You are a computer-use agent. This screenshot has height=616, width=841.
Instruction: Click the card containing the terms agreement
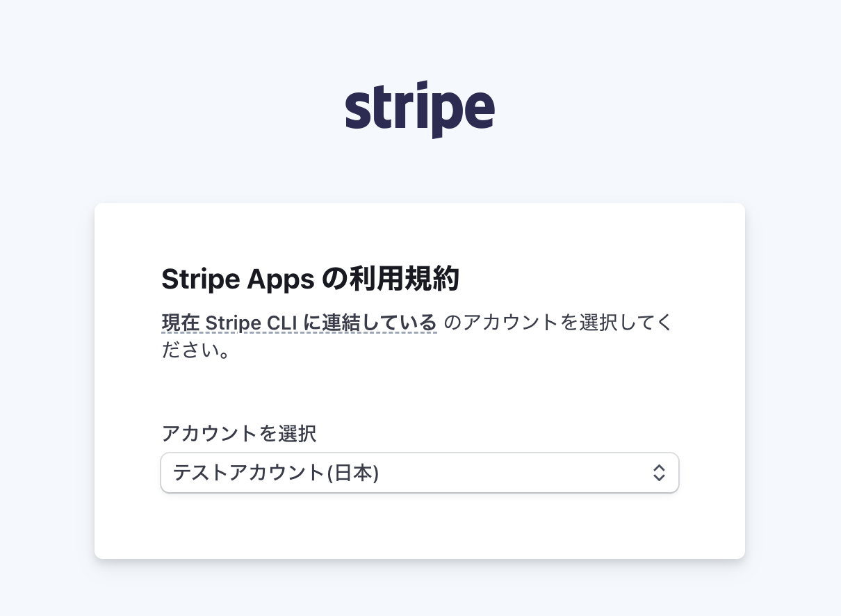pos(420,382)
